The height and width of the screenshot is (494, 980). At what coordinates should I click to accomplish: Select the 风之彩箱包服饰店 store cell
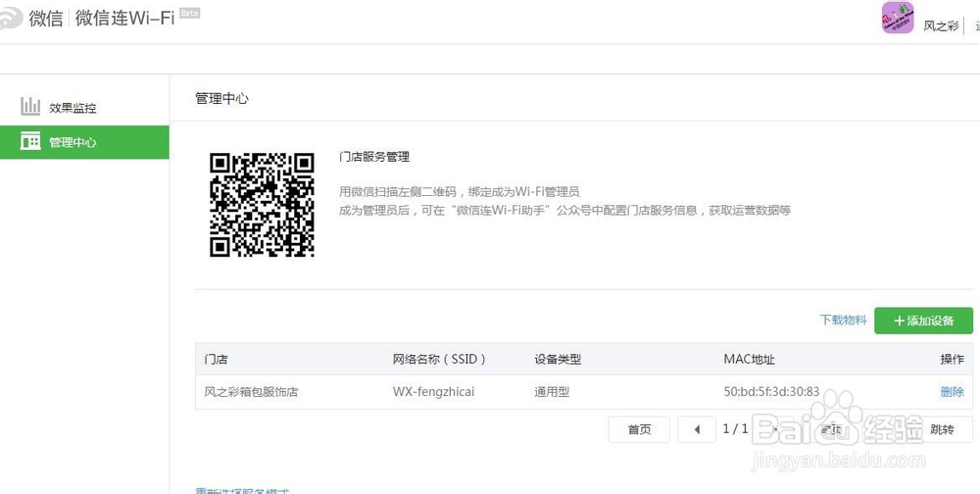point(251,392)
